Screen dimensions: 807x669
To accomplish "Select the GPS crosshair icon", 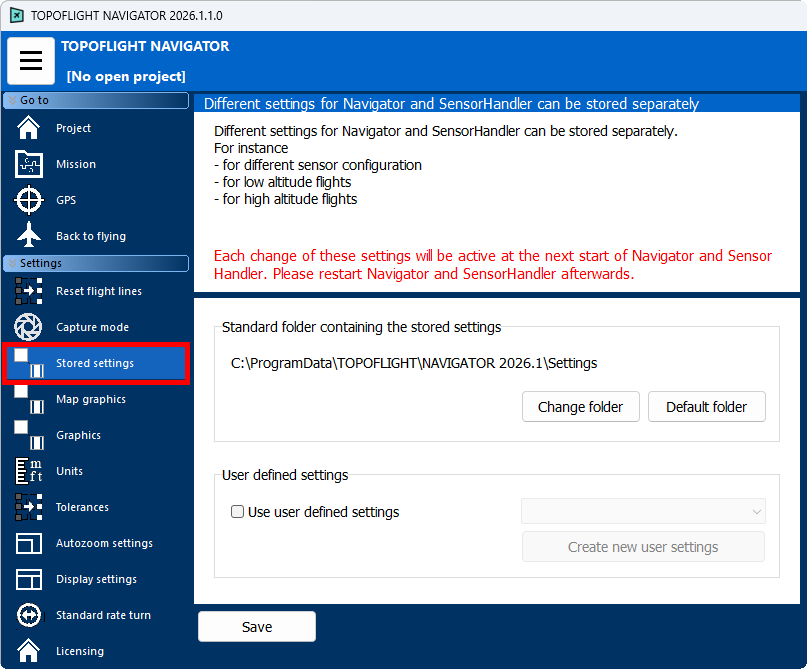I will (29, 200).
